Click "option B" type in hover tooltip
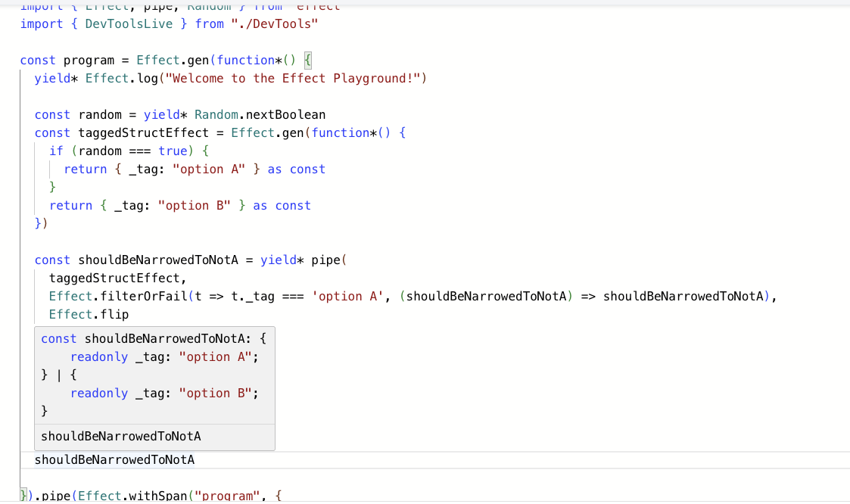Viewport: 850px width, 504px height. point(215,394)
